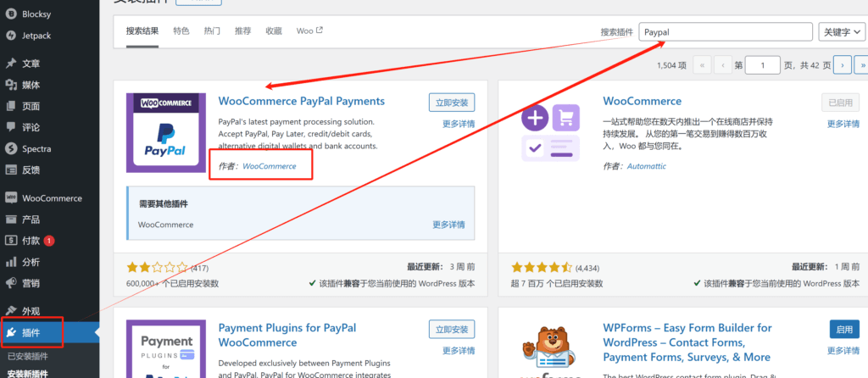Screen dimensions: 868x378
Task: Click the two-star rating for PayPal Payments
Action: click(x=157, y=268)
